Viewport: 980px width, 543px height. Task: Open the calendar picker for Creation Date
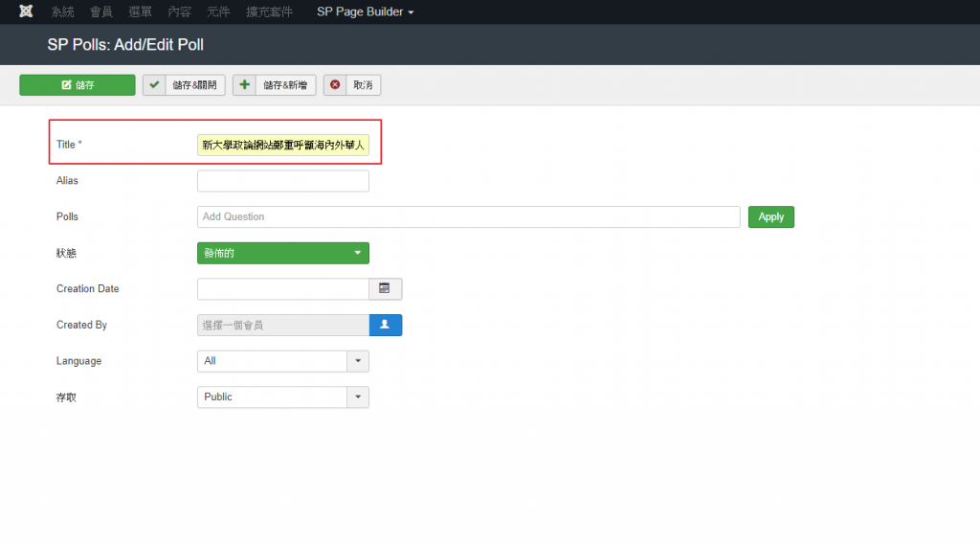tap(385, 289)
